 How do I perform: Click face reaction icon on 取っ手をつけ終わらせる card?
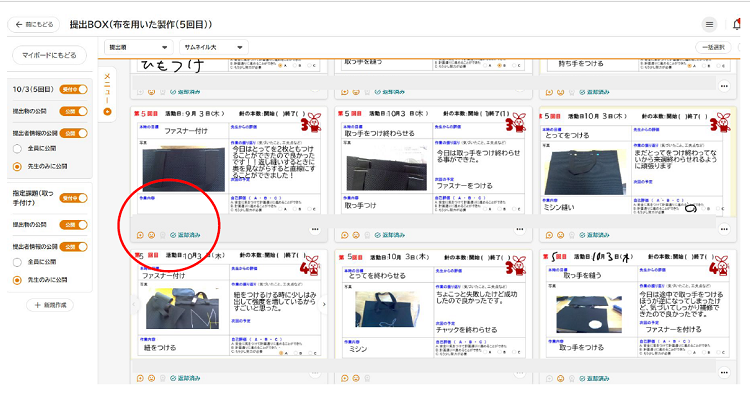click(x=356, y=235)
